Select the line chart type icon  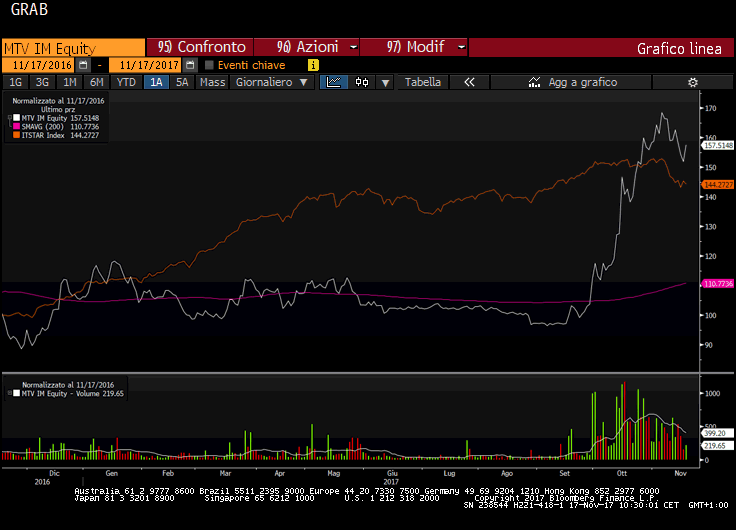click(x=334, y=82)
